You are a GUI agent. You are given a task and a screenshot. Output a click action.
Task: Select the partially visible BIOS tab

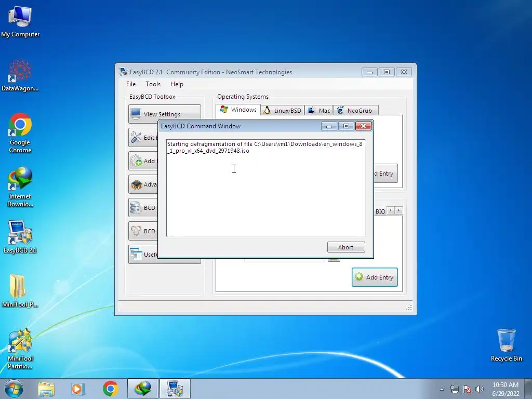[380, 211]
